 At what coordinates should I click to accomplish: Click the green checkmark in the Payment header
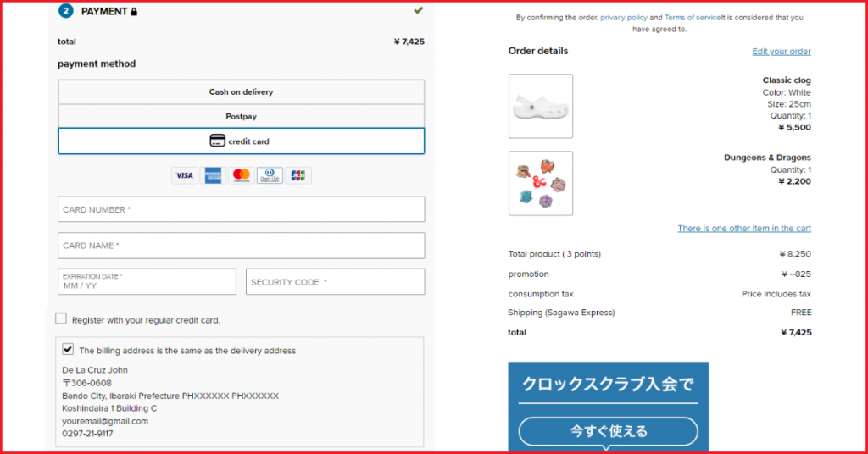[x=419, y=10]
